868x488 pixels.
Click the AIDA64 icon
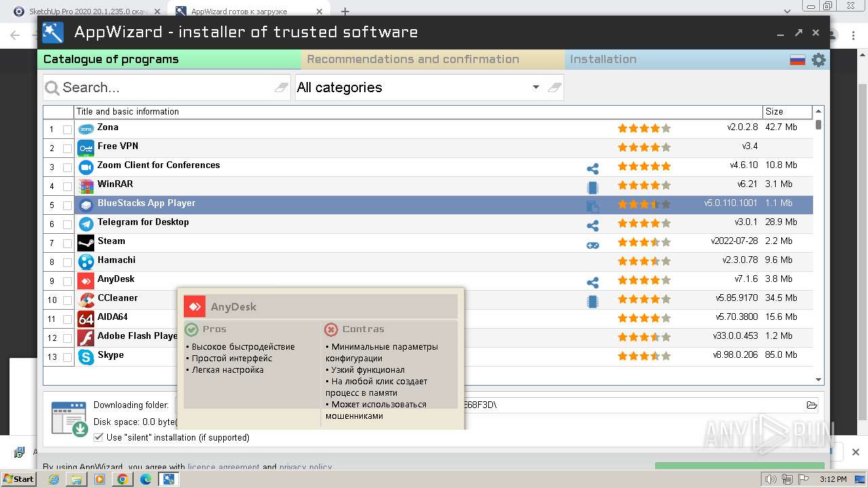point(86,319)
